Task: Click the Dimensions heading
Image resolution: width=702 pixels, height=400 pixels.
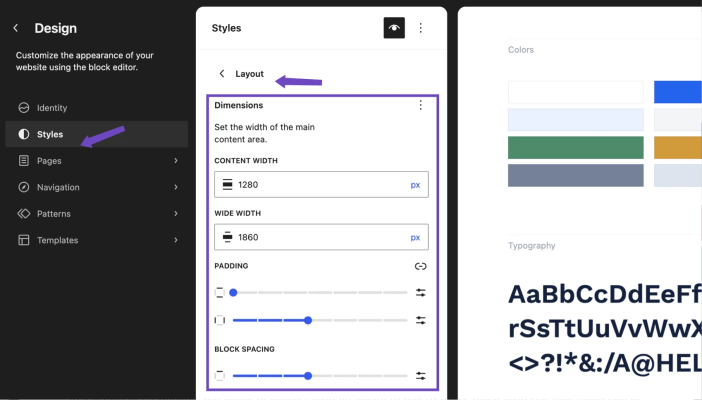Action: [239, 105]
